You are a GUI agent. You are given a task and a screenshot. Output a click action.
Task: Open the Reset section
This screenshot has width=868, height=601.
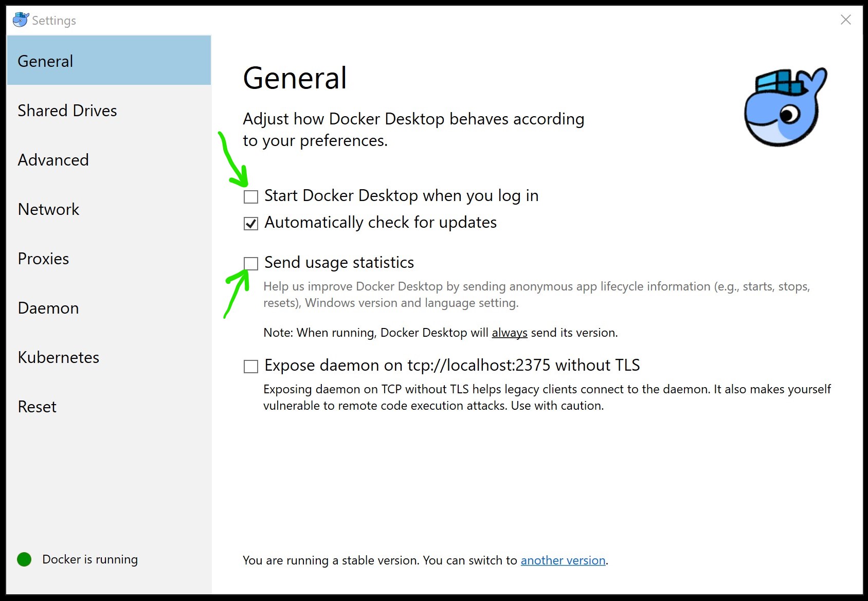pyautogui.click(x=109, y=406)
